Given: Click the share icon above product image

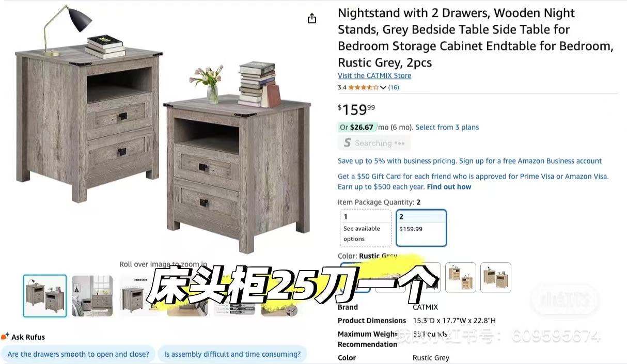Looking at the screenshot, I should [311, 19].
